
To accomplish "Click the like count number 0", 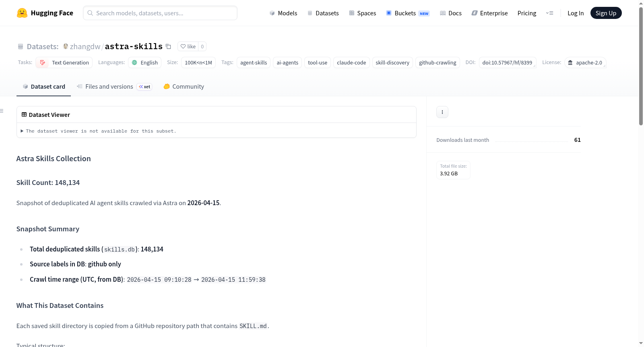I will pos(202,46).
